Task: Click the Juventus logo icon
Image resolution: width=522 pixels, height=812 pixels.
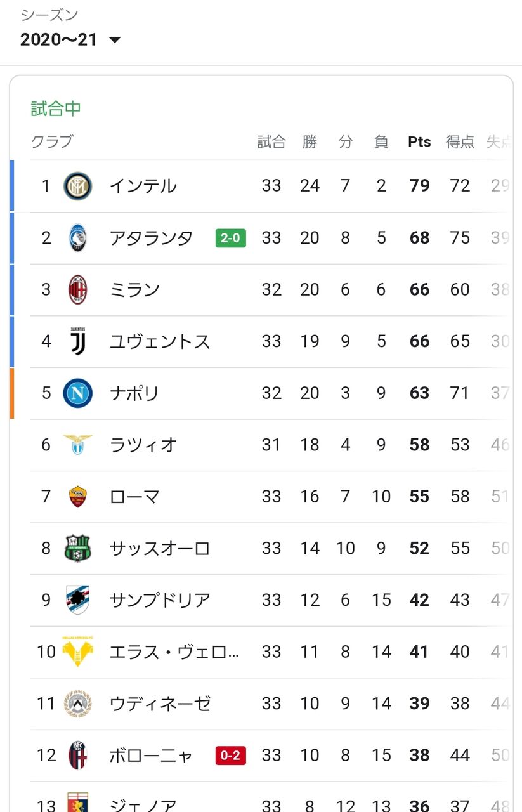Action: click(78, 342)
